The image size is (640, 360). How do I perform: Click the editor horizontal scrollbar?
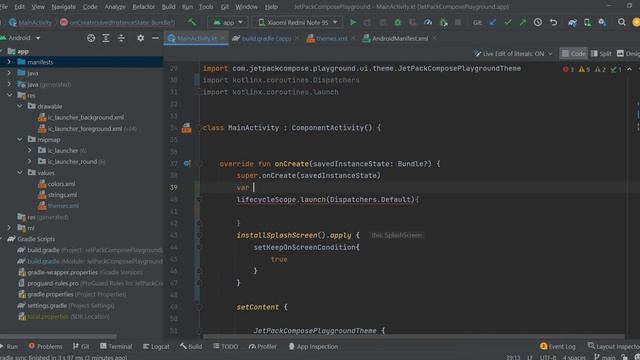point(413,337)
